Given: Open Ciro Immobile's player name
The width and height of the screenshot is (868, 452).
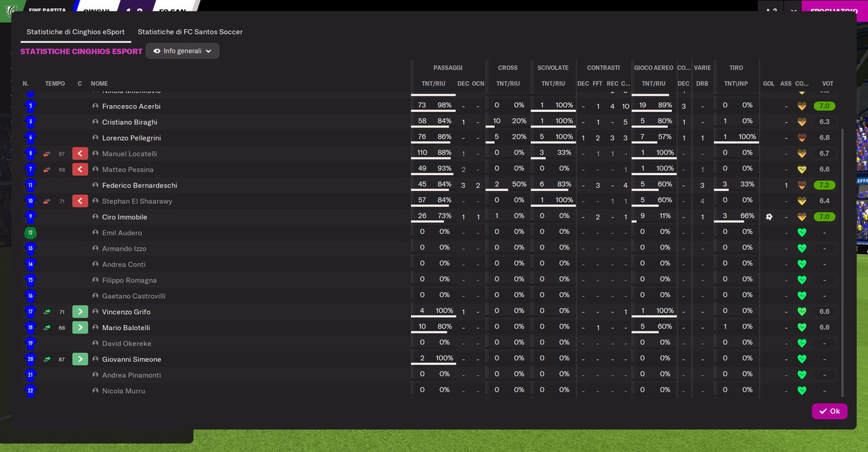Looking at the screenshot, I should click(125, 217).
